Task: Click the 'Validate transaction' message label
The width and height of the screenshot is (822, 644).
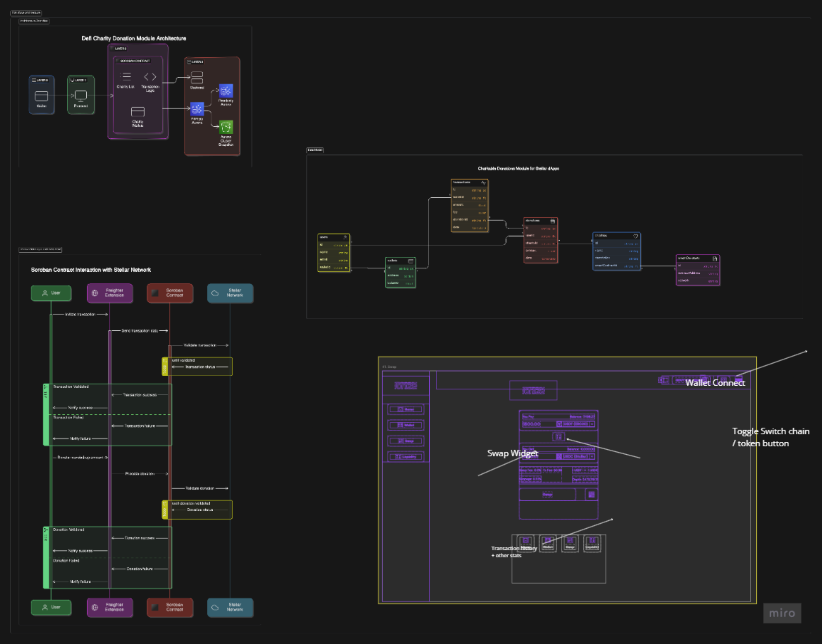Action: click(200, 345)
